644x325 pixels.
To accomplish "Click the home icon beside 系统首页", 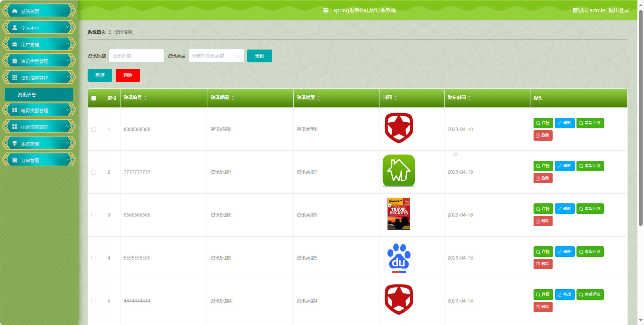I will 15,11.
